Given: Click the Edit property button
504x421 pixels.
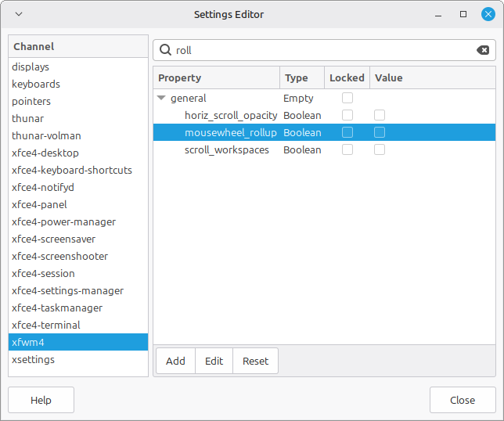Looking at the screenshot, I should [x=214, y=361].
